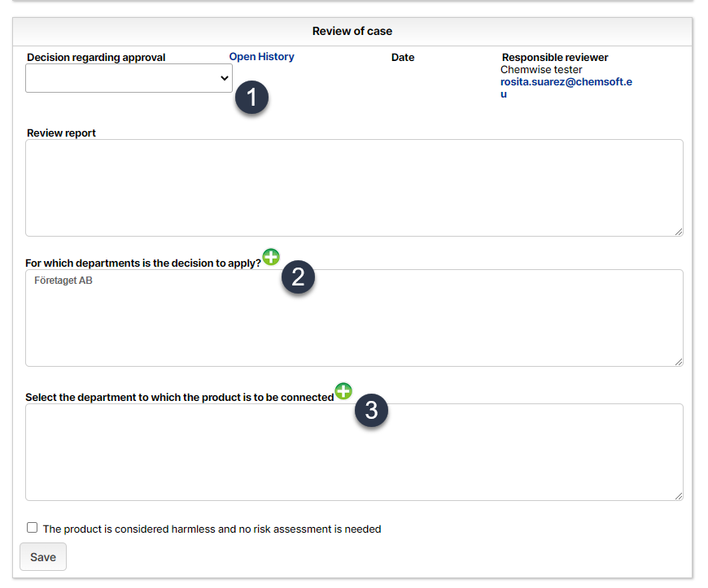Add department for decision with green plus
This screenshot has height=588, width=708.
(271, 257)
